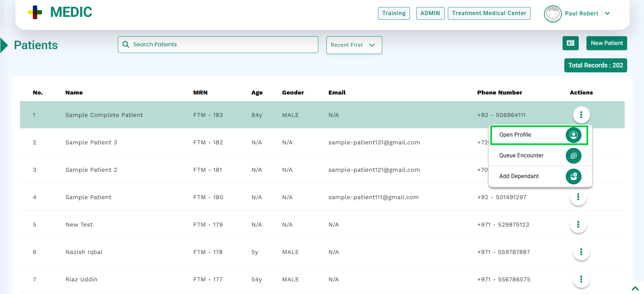Open actions menu for Riaz Uddin
Screen dimensions: 644x294
point(581,279)
